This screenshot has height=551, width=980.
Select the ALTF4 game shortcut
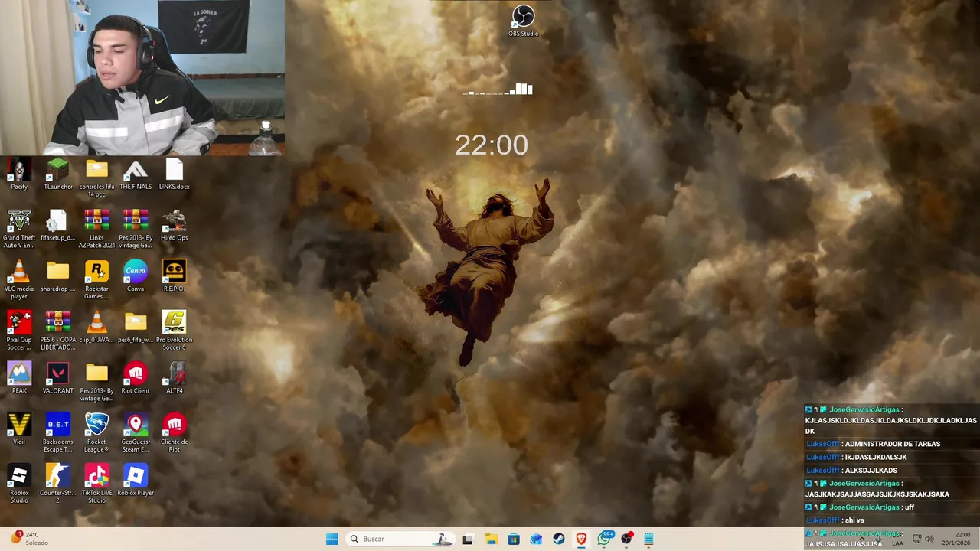pos(175,378)
